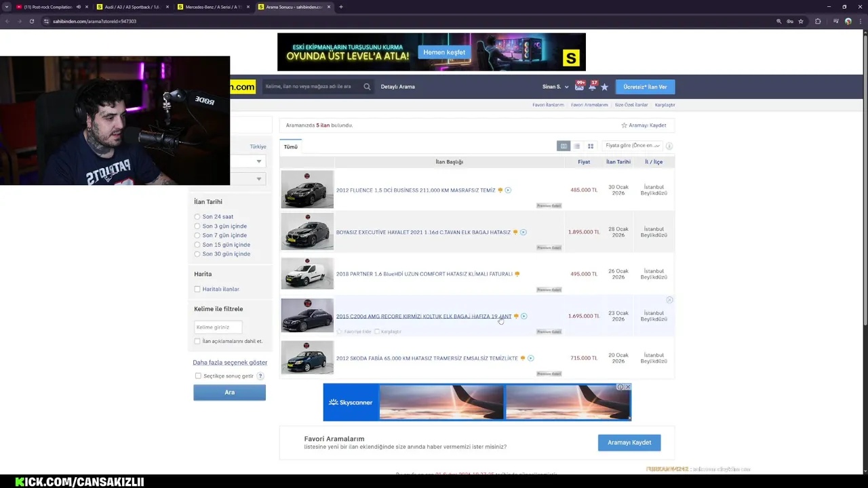
Task: Click video play icon on 2012 FLUENCE listing
Action: [x=508, y=190]
